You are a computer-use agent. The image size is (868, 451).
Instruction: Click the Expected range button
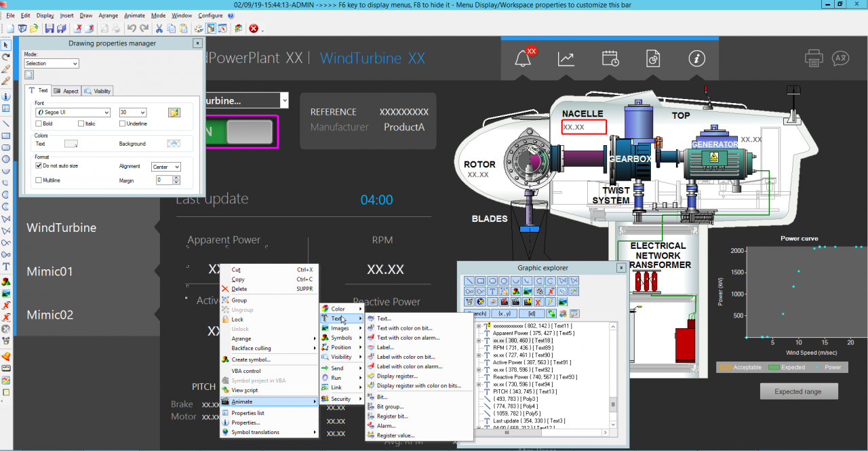[x=797, y=391]
